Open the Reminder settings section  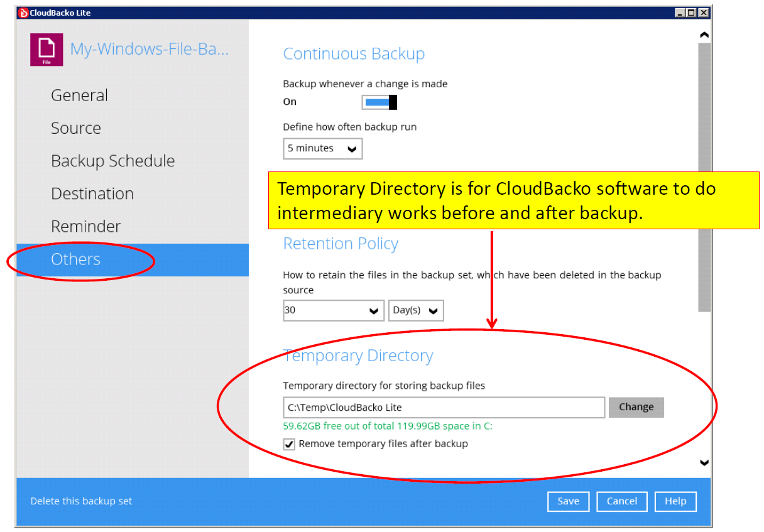[86, 226]
